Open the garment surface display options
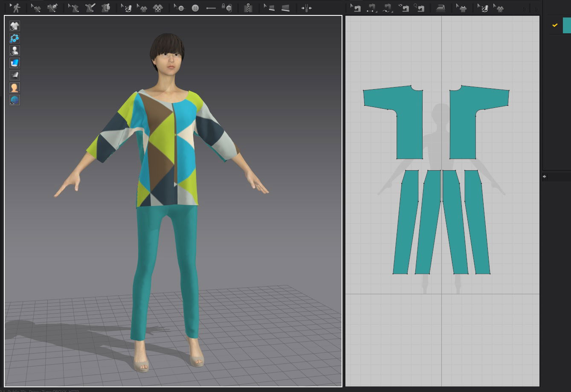The image size is (571, 392). pyautogui.click(x=14, y=63)
